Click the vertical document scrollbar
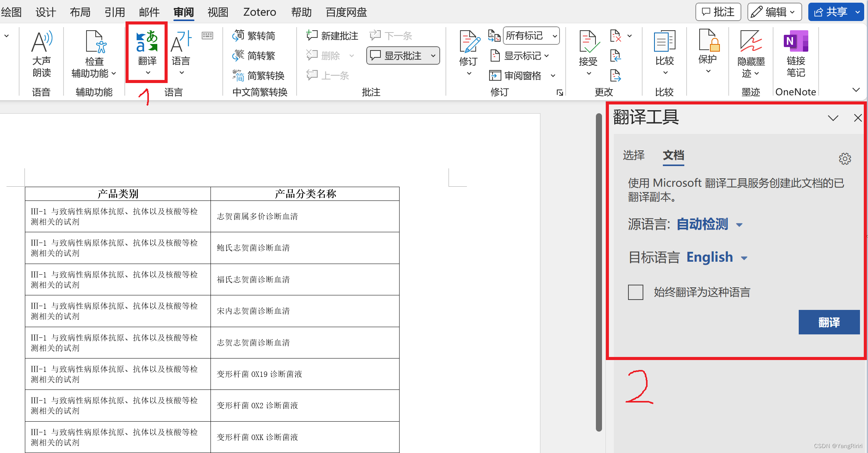The image size is (868, 453). [599, 272]
